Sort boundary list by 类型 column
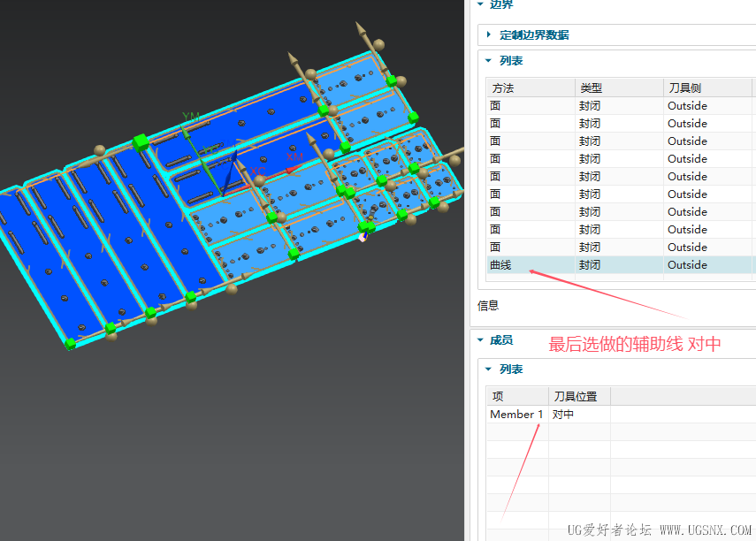The width and height of the screenshot is (756, 541). (619, 88)
